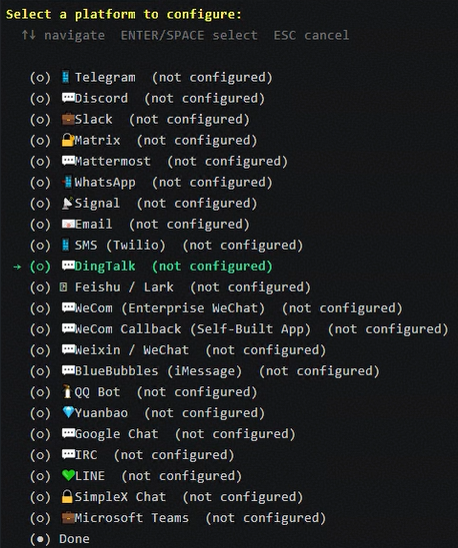
Task: Select the radio button for WhatsApp
Action: pyautogui.click(x=40, y=182)
